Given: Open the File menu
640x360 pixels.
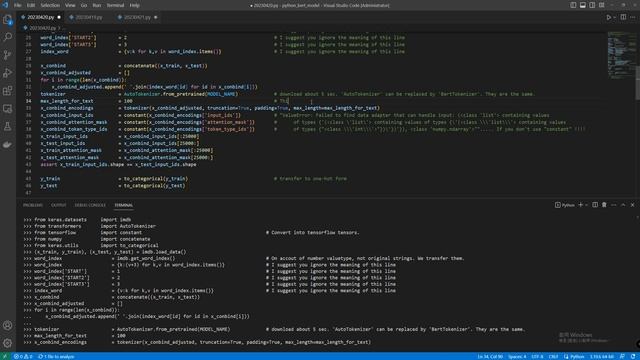Looking at the screenshot, I should coord(18,5).
